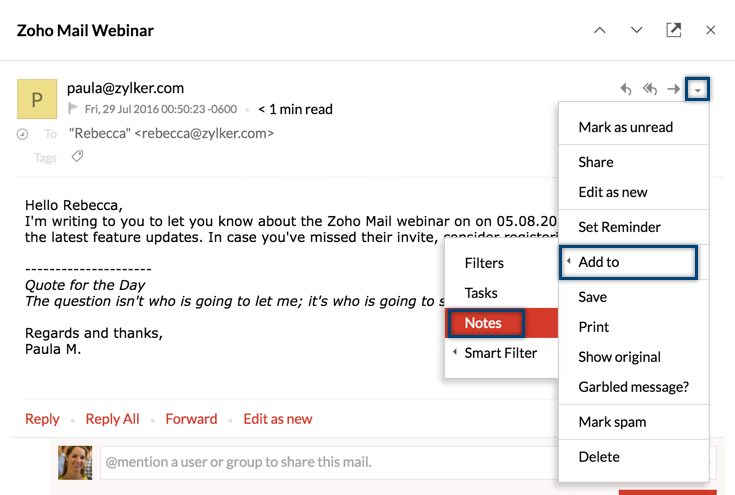The image size is (735, 495).
Task: Click recipient rebecca@zylker.com address
Action: (203, 134)
